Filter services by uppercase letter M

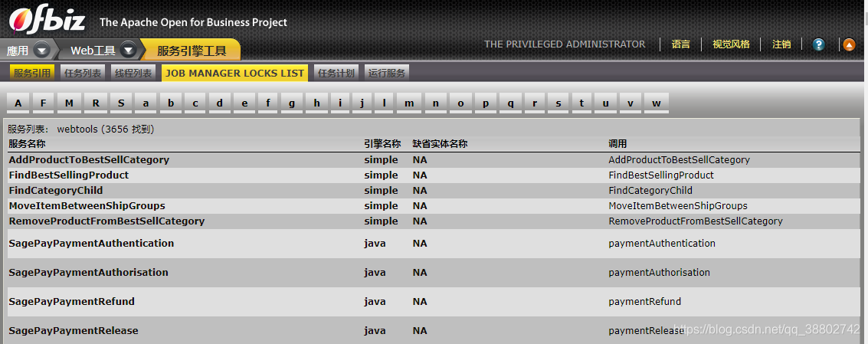69,103
